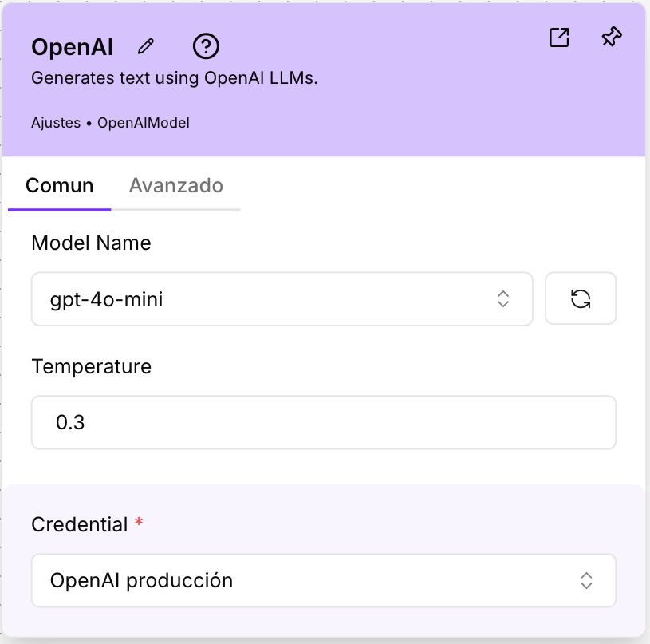Screen dimensions: 650x644
Task: Open the Model Name dropdown gpt-4o-mini
Action: click(x=282, y=299)
